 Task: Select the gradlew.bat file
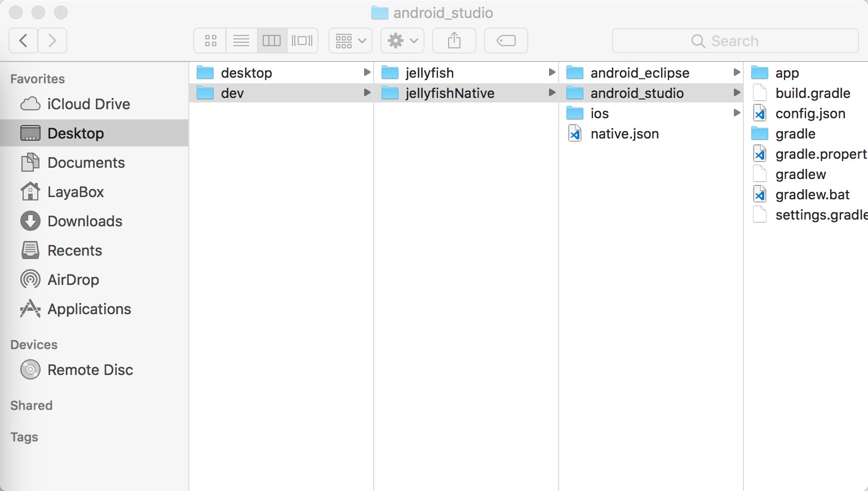pos(807,194)
